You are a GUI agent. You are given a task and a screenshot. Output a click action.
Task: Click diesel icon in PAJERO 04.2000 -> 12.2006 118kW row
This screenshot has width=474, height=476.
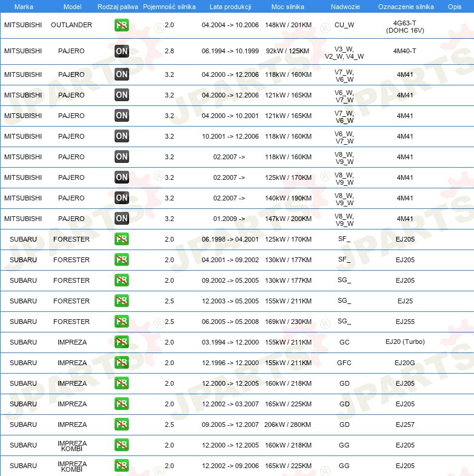tap(122, 74)
